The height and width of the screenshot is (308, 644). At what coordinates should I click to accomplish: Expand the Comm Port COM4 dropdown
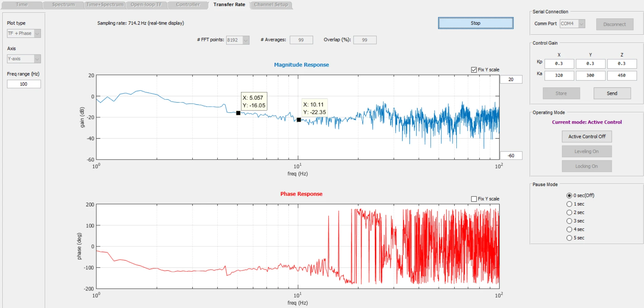[572, 23]
